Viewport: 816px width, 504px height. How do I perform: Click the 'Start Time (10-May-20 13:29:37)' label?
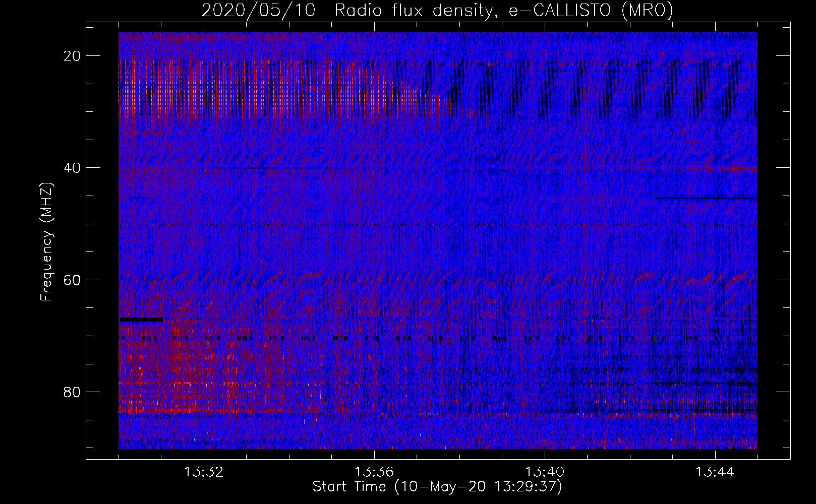[437, 487]
